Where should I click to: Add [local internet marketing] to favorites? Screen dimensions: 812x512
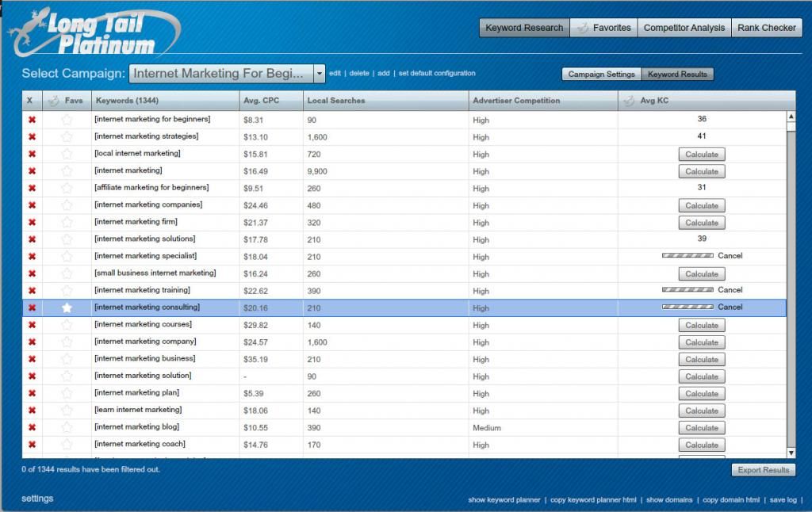pyautogui.click(x=67, y=154)
